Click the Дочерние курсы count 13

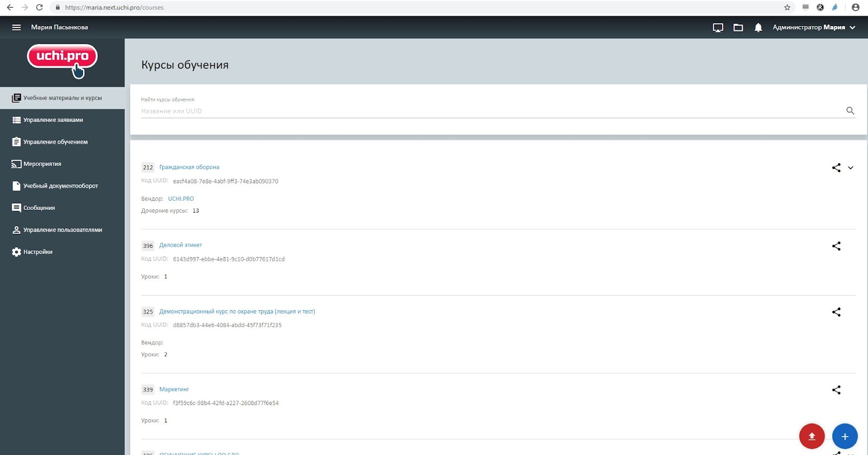pyautogui.click(x=196, y=211)
